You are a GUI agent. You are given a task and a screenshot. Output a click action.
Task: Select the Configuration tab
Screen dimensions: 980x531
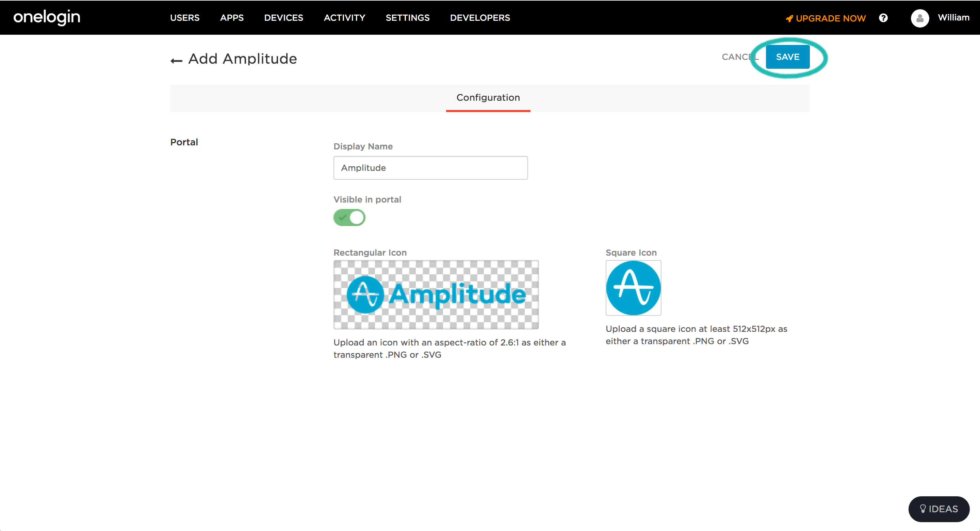tap(488, 98)
